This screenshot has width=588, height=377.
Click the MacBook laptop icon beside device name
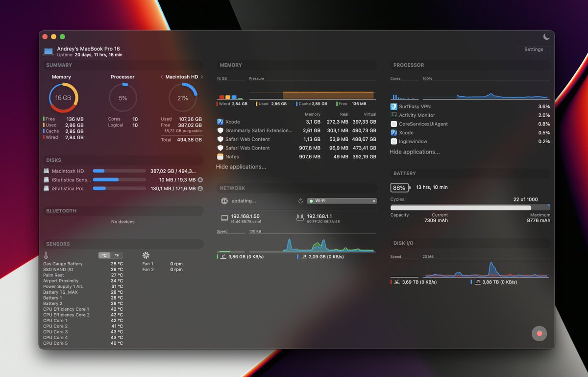(x=48, y=51)
